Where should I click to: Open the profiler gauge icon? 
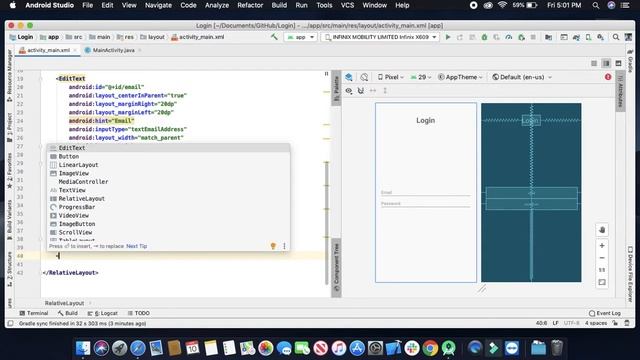pos(509,37)
